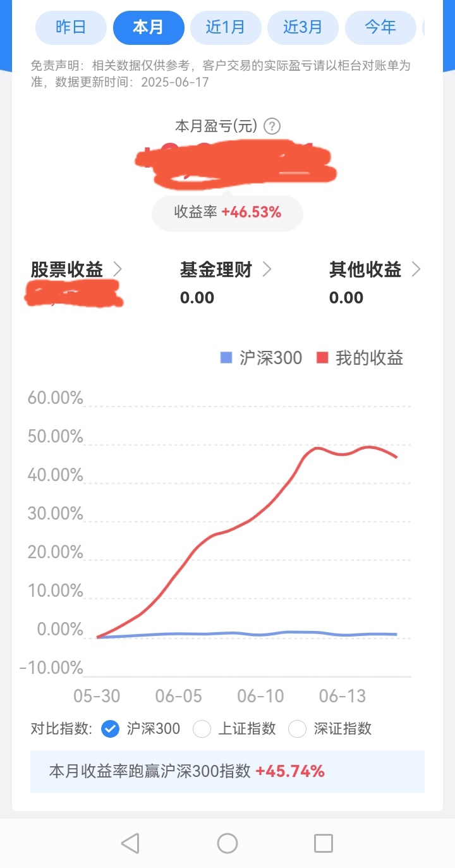Switch to the 昨日 tab
The width and height of the screenshot is (455, 868).
click(x=71, y=27)
